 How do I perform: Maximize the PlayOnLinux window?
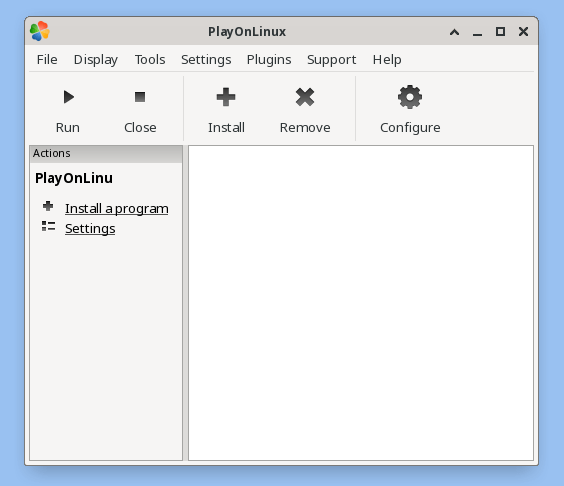point(500,32)
